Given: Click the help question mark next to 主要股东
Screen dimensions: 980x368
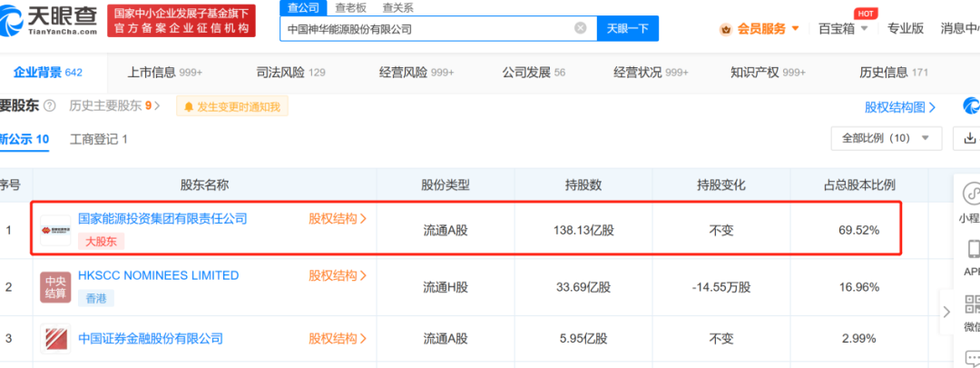Looking at the screenshot, I should tap(50, 105).
